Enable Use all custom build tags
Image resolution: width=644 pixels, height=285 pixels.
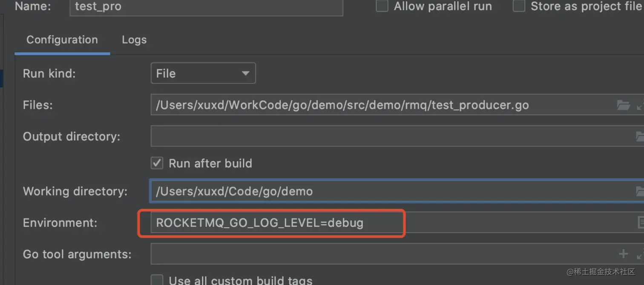coord(157,280)
